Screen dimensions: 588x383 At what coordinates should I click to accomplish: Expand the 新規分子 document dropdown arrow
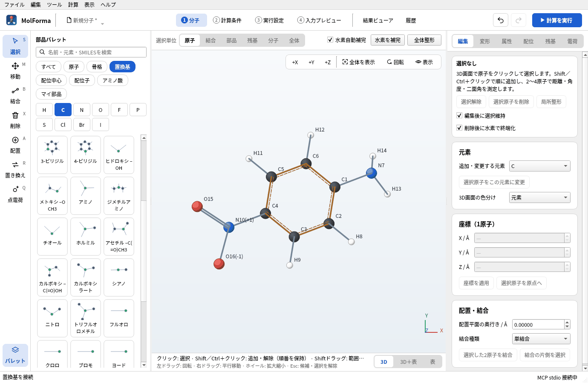(x=102, y=24)
